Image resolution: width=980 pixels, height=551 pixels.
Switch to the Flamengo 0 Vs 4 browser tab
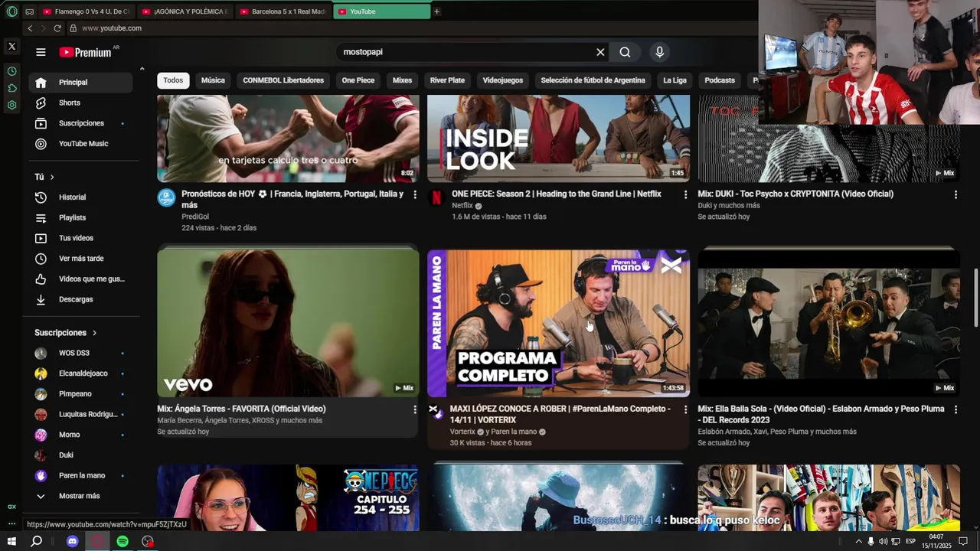[x=86, y=11]
